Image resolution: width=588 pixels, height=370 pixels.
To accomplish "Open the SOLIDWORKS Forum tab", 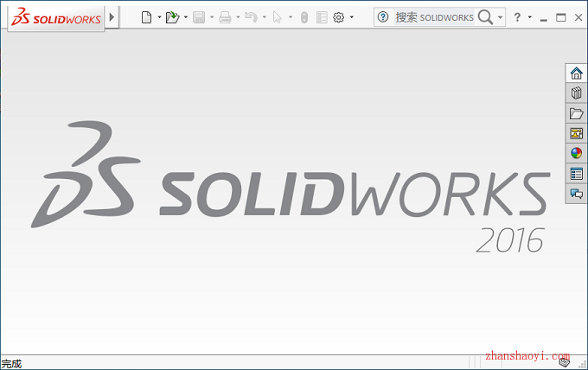I will click(577, 194).
